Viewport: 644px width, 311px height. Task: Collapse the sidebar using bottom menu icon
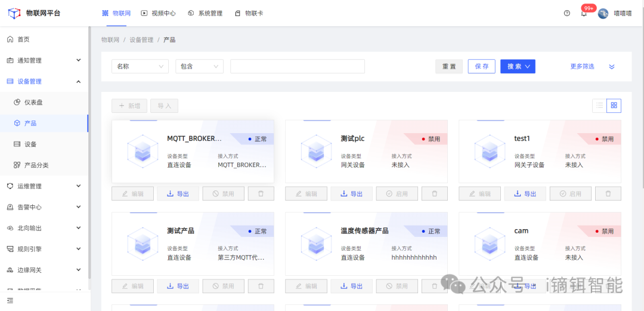[x=10, y=300]
